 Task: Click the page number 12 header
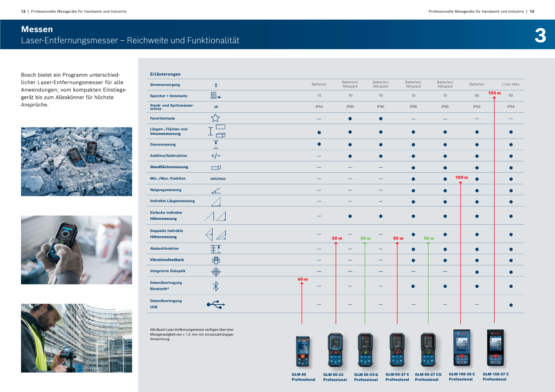pos(23,12)
